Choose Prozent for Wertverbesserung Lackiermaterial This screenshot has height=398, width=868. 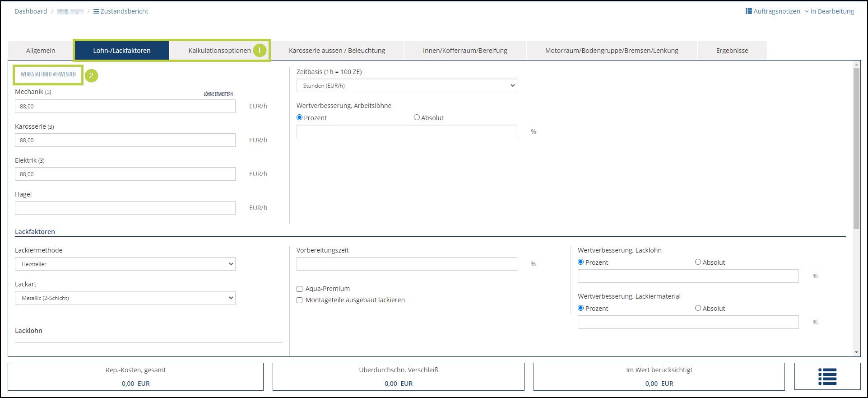pos(581,308)
